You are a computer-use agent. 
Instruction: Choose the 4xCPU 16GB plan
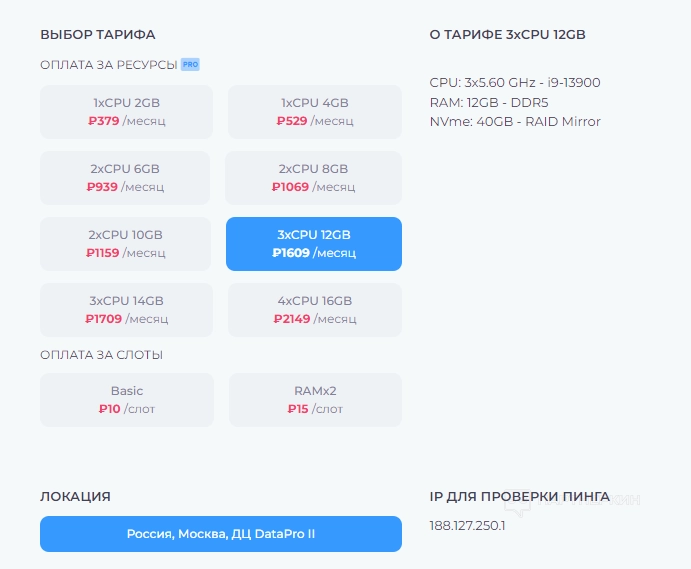click(x=314, y=310)
